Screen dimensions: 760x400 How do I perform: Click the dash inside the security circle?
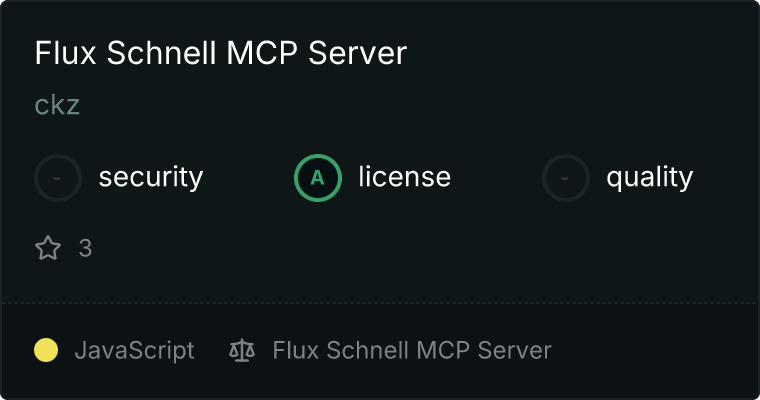(x=57, y=178)
